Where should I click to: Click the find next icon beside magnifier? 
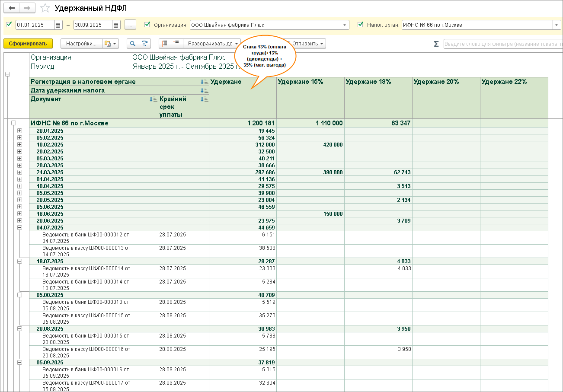point(144,44)
